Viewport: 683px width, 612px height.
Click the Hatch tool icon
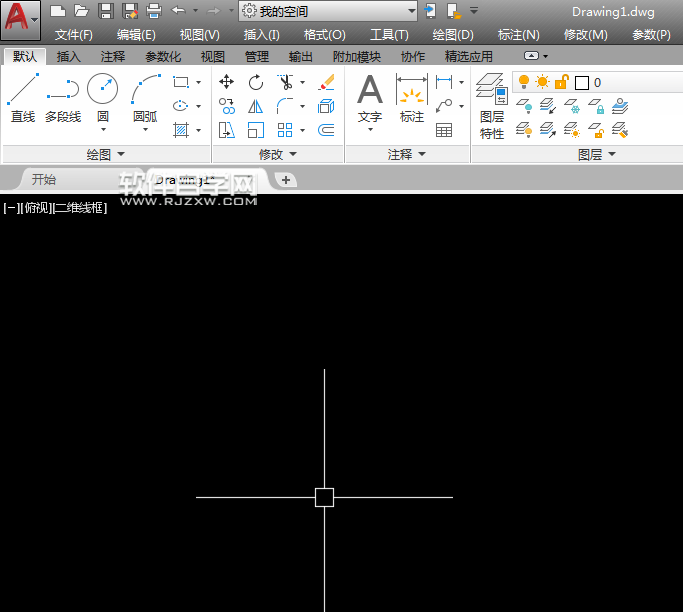coord(181,130)
